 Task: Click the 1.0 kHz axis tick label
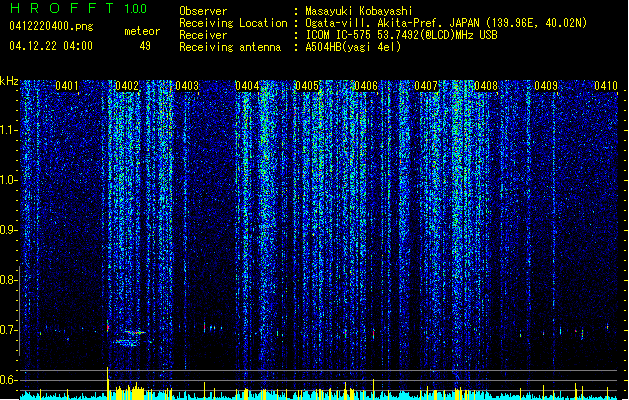click(x=9, y=180)
